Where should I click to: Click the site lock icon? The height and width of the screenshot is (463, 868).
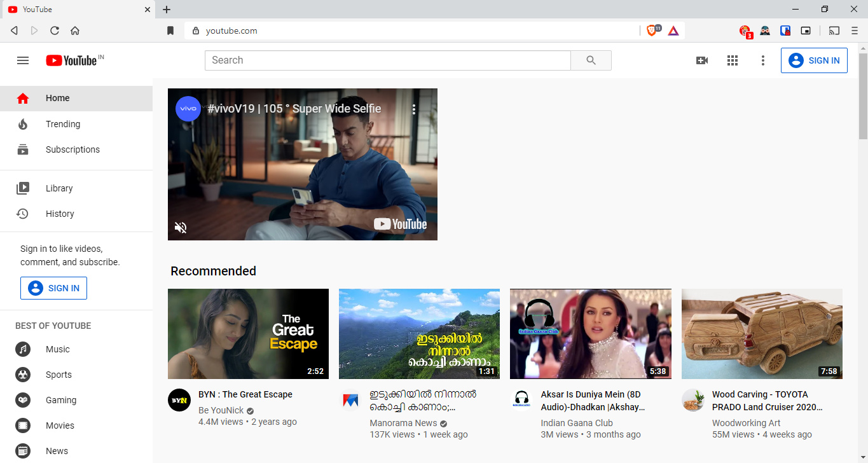pos(196,31)
